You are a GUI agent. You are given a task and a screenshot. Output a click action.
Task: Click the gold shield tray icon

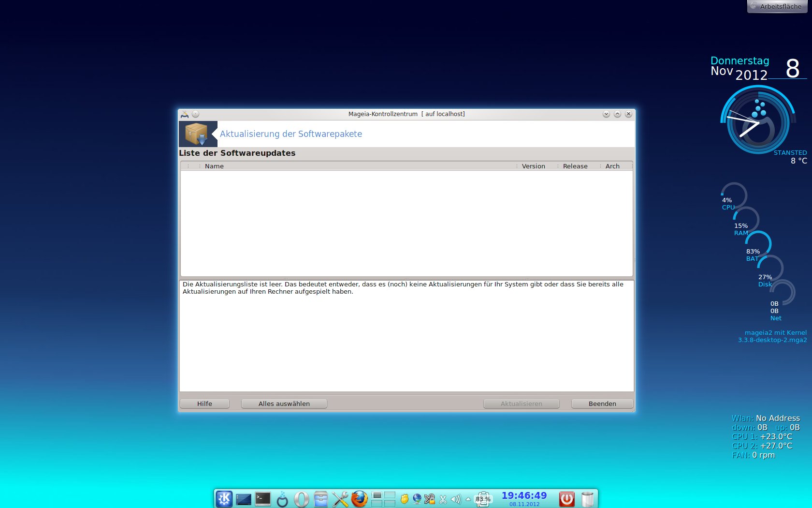coord(405,499)
